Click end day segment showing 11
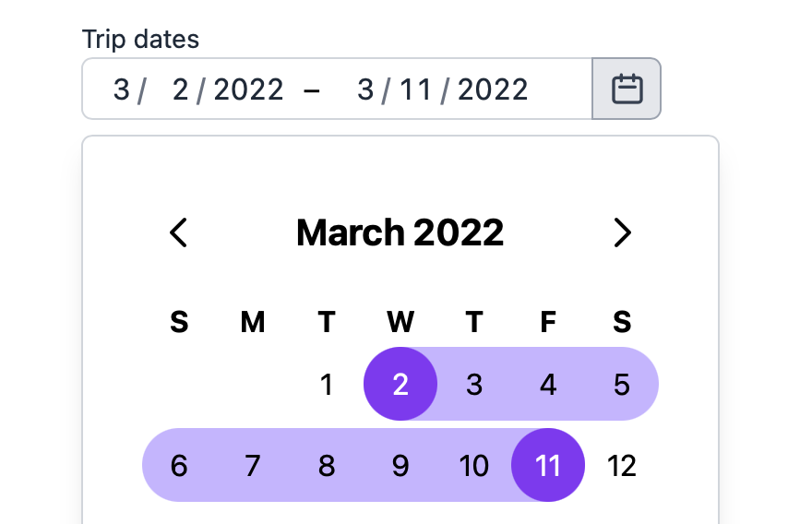 coord(416,89)
